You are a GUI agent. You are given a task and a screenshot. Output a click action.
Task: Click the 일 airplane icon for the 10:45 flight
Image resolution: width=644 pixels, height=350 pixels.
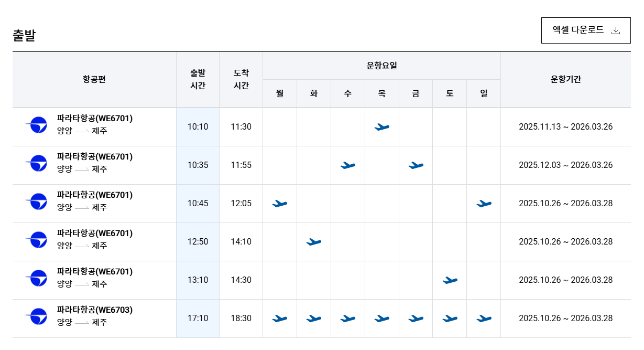tap(483, 203)
